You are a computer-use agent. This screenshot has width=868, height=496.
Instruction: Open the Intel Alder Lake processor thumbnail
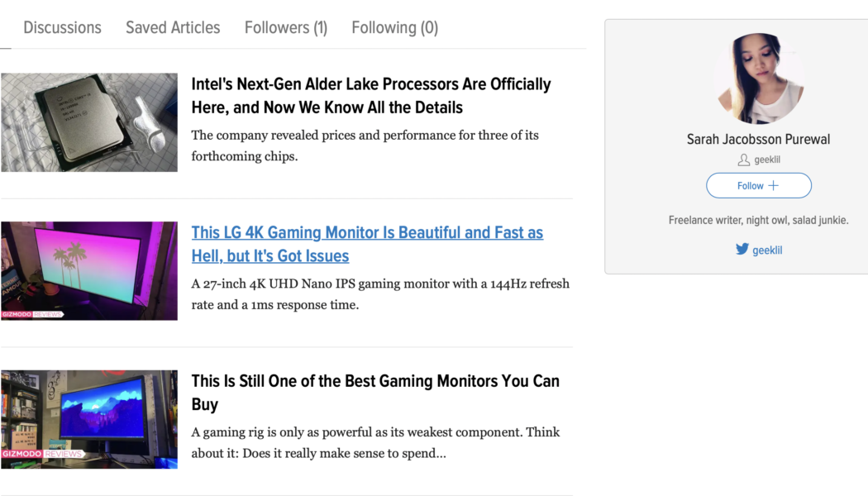(89, 122)
